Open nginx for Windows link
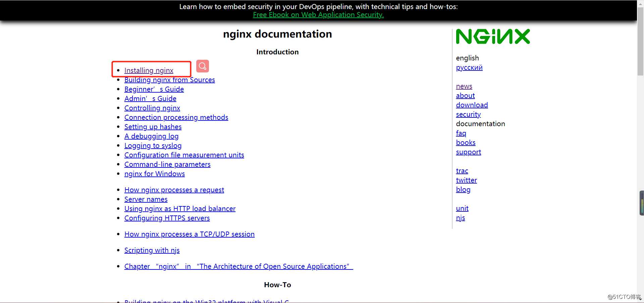 155,174
